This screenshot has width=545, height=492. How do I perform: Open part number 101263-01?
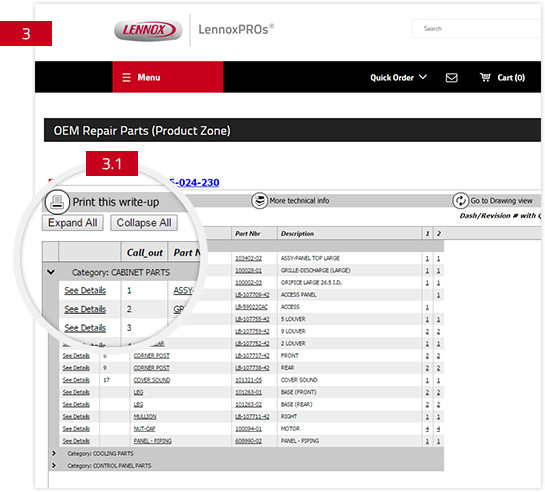tap(249, 392)
